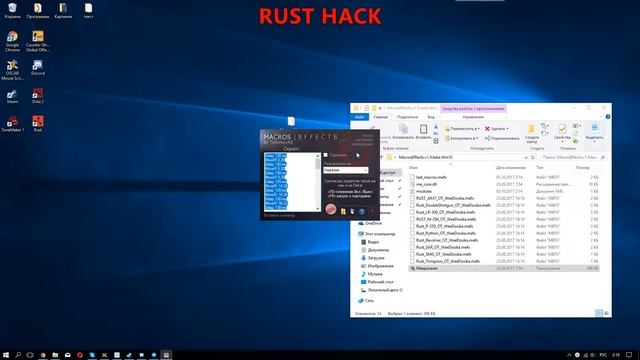The image size is (640, 360).
Task: Open the Переместить в dropdown
Action: click(x=462, y=129)
